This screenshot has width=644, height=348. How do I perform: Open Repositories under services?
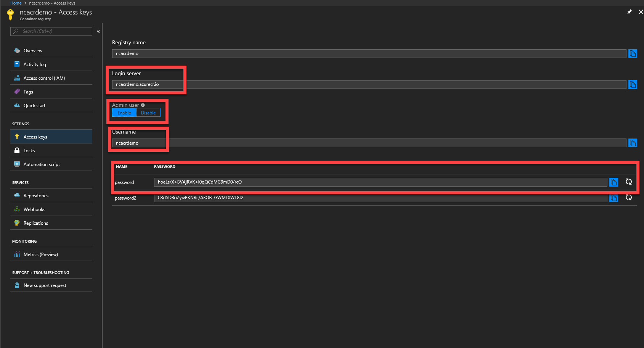51,195
